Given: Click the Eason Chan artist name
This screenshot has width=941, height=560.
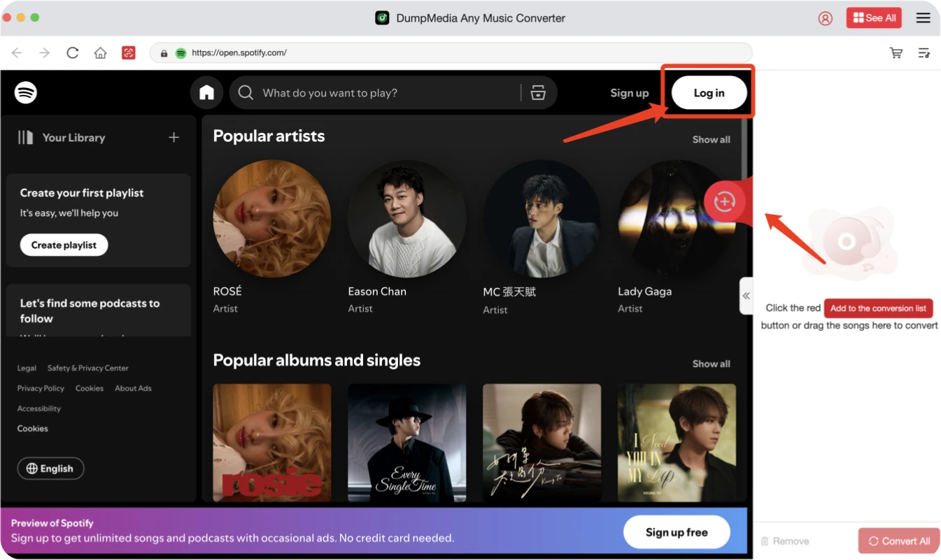Looking at the screenshot, I should click(x=377, y=292).
